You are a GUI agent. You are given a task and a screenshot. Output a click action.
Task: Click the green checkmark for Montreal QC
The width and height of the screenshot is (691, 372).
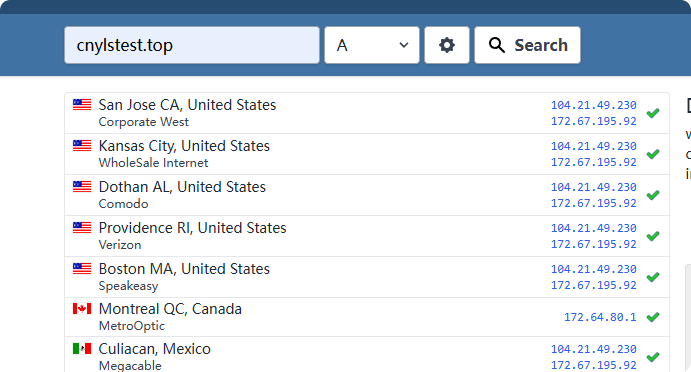click(653, 317)
